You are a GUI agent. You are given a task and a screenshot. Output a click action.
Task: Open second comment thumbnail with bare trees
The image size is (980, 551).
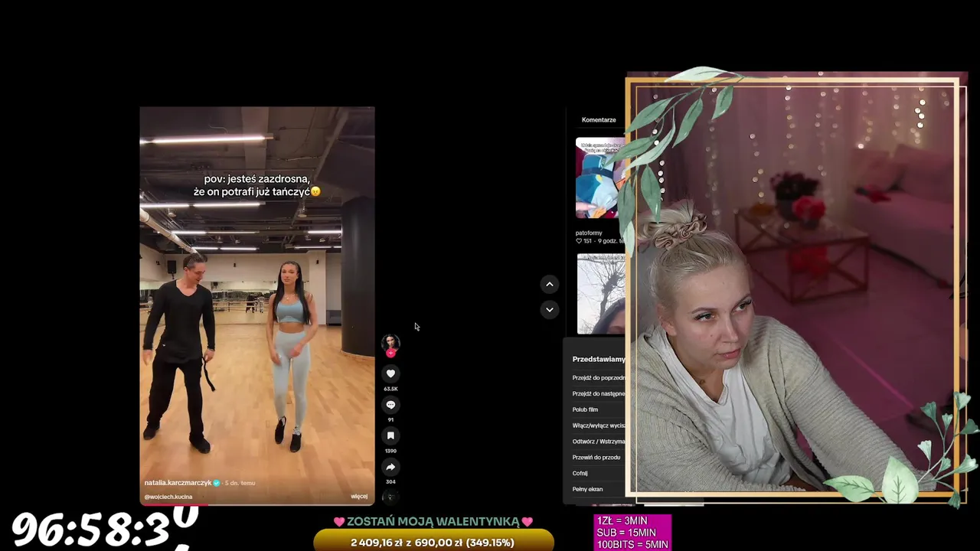[x=601, y=294]
